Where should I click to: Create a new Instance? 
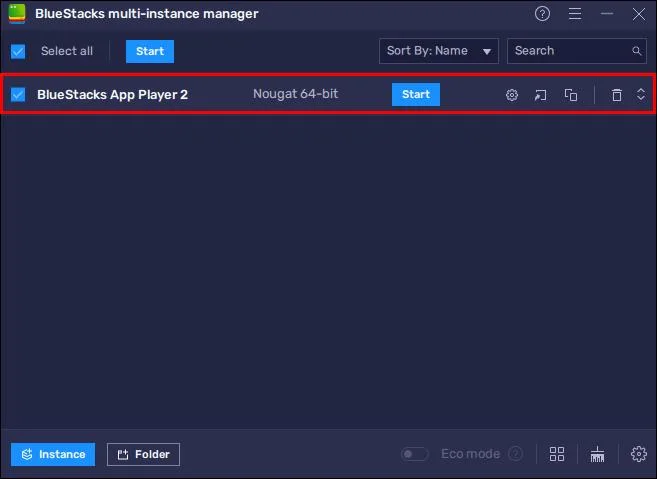[53, 454]
